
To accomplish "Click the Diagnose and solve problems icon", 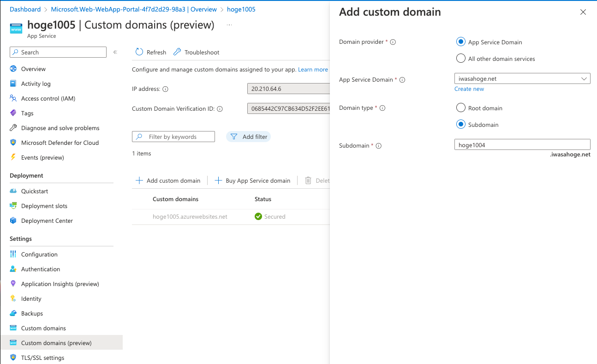I will tap(12, 128).
